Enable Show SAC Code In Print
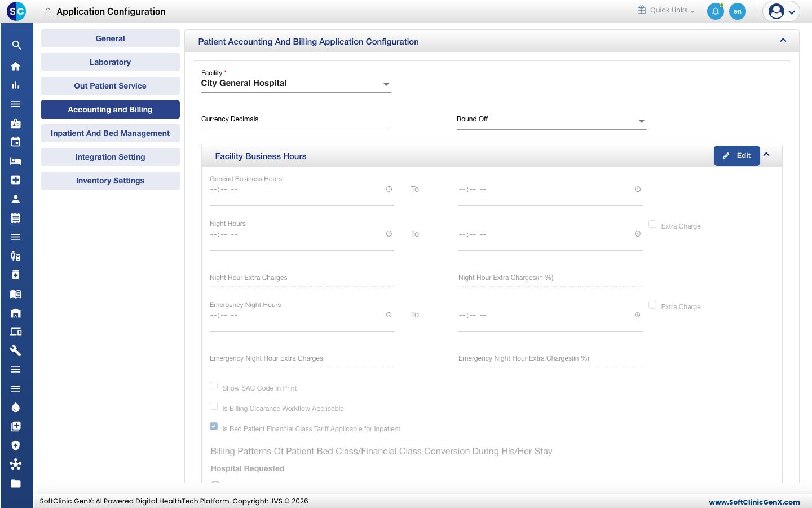The height and width of the screenshot is (508, 812). pyautogui.click(x=214, y=386)
